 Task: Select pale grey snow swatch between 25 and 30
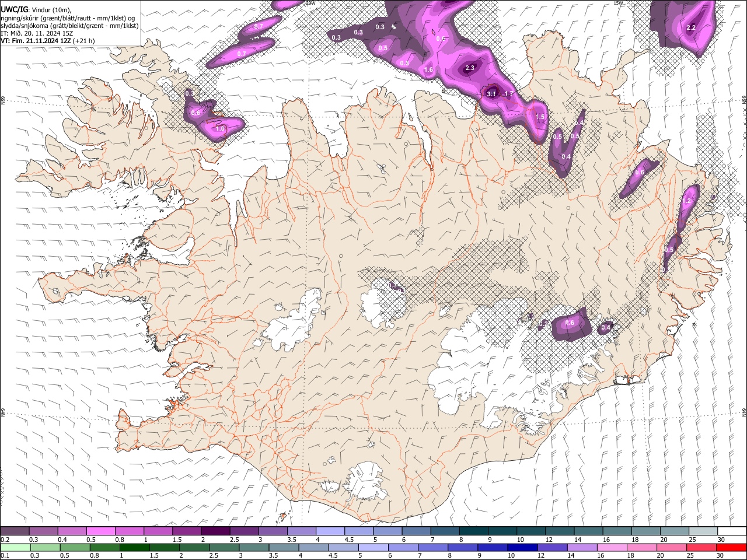pyautogui.click(x=704, y=531)
